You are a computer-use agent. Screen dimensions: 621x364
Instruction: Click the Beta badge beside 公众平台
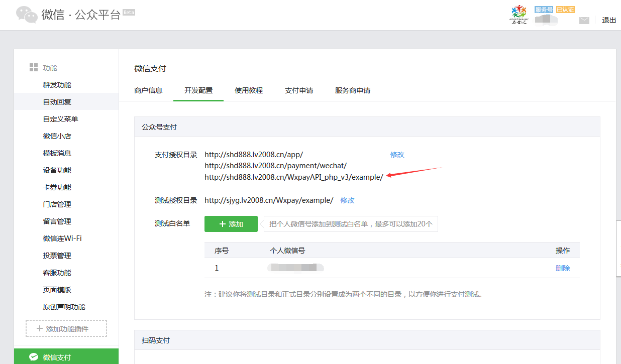[x=129, y=13]
